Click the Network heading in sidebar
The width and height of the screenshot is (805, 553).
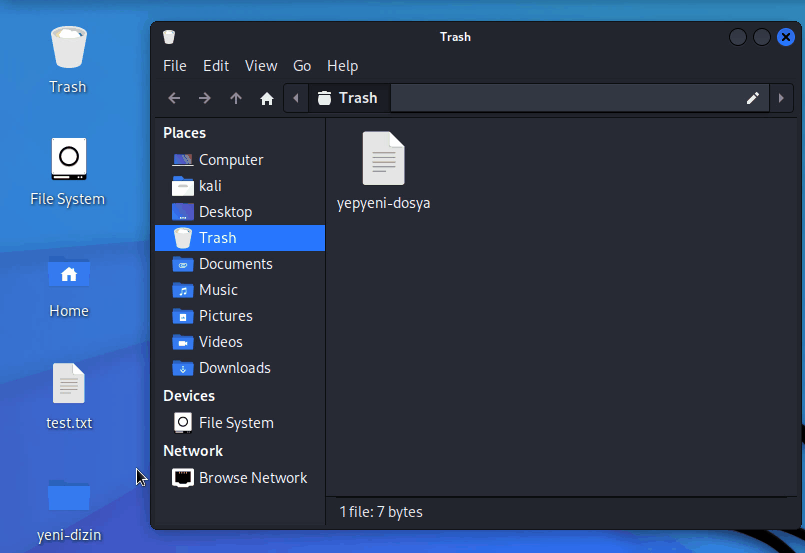(x=193, y=451)
